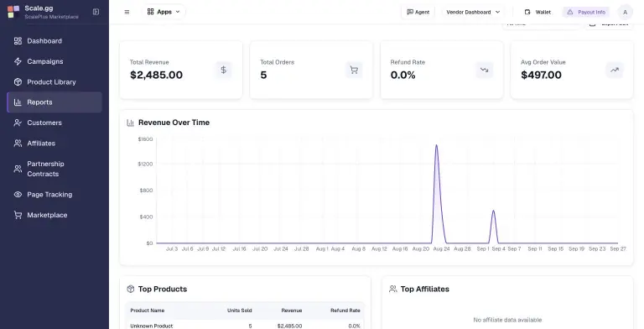Click the 0.0% Refund Rate value
644x329 pixels.
tap(402, 75)
